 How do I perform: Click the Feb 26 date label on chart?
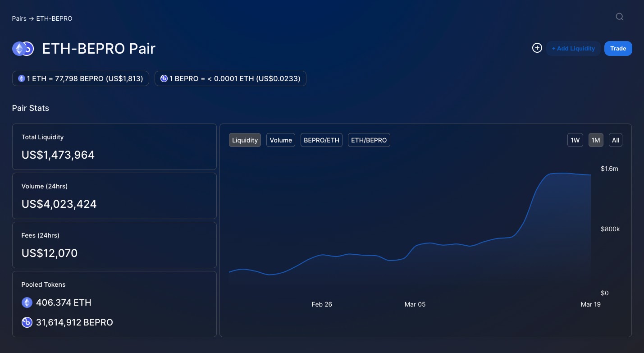coord(322,304)
